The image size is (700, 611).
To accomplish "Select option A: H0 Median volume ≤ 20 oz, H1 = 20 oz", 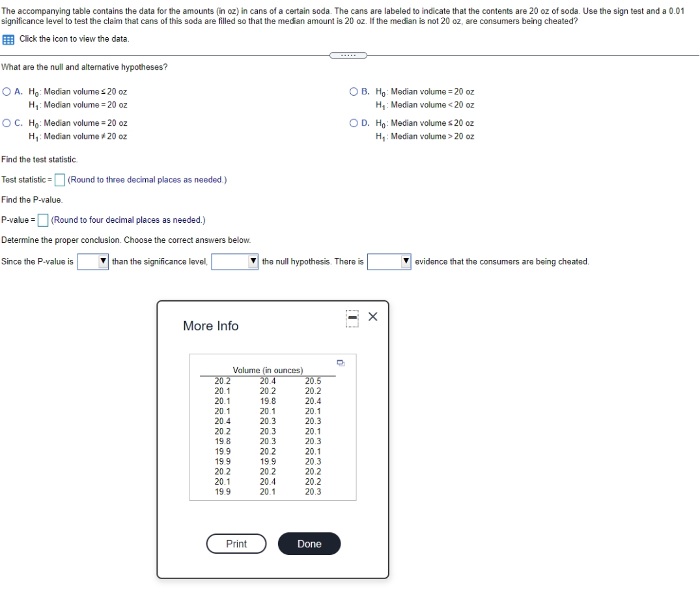I will [x=7, y=92].
